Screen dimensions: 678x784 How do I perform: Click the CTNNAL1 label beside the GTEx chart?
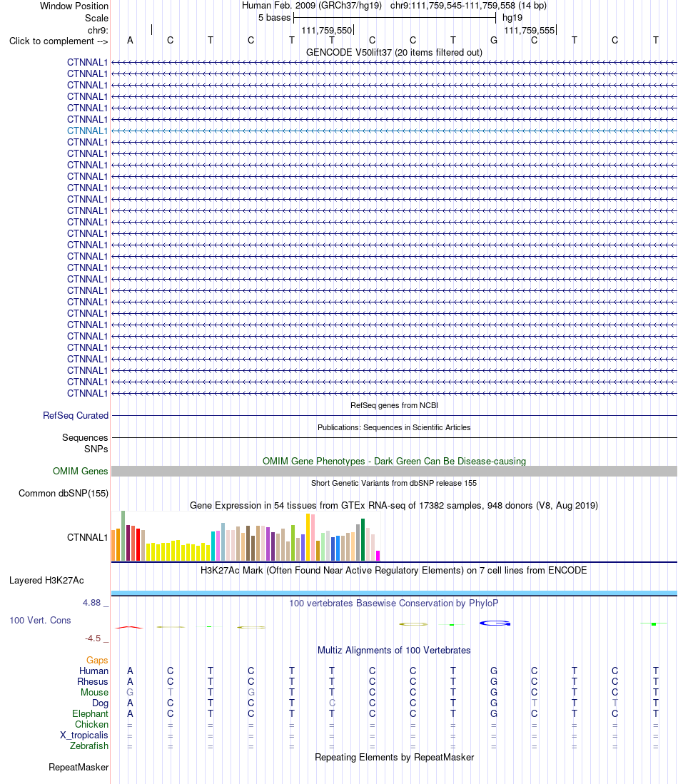87,537
